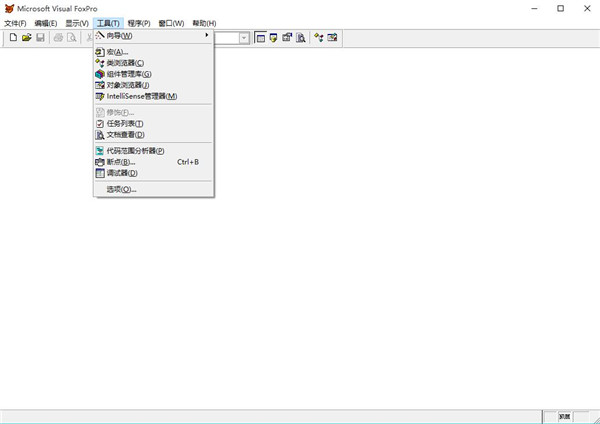Close the open 工具(T) menu header

tap(108, 23)
